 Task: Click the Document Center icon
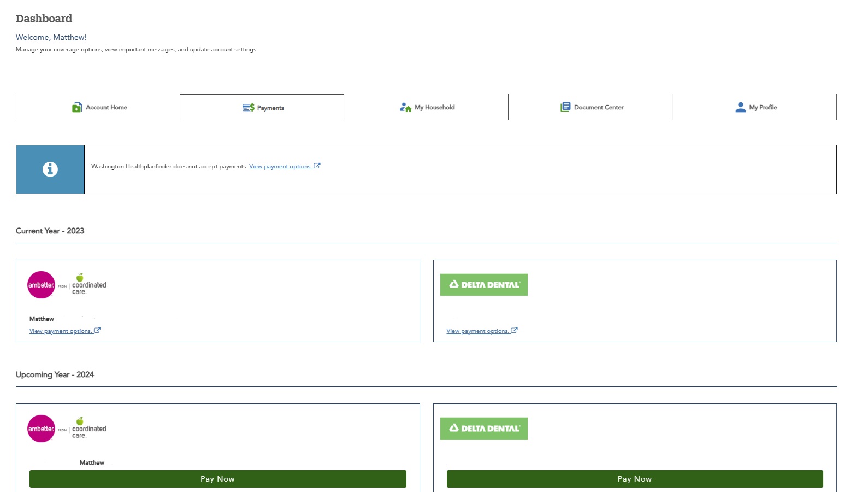tap(565, 107)
